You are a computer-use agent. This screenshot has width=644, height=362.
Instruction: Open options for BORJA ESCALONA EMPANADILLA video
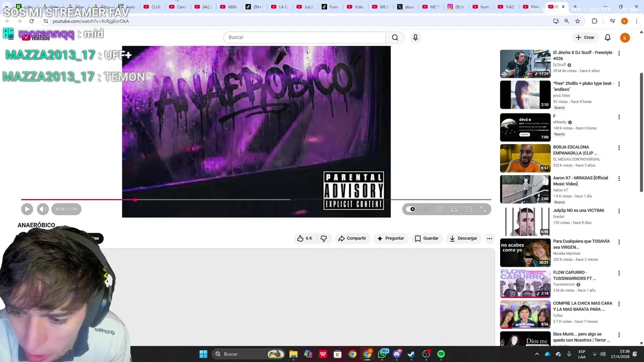(x=619, y=148)
